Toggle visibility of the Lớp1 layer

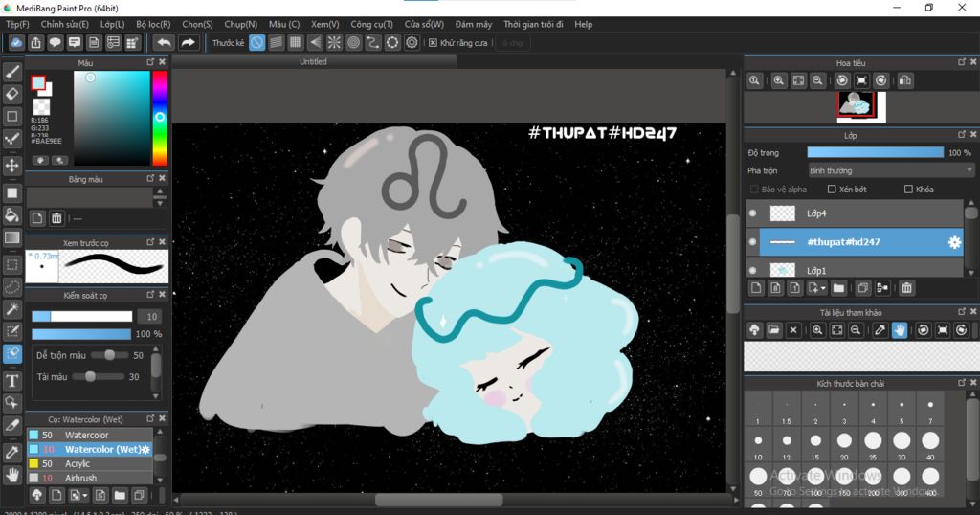coord(752,270)
